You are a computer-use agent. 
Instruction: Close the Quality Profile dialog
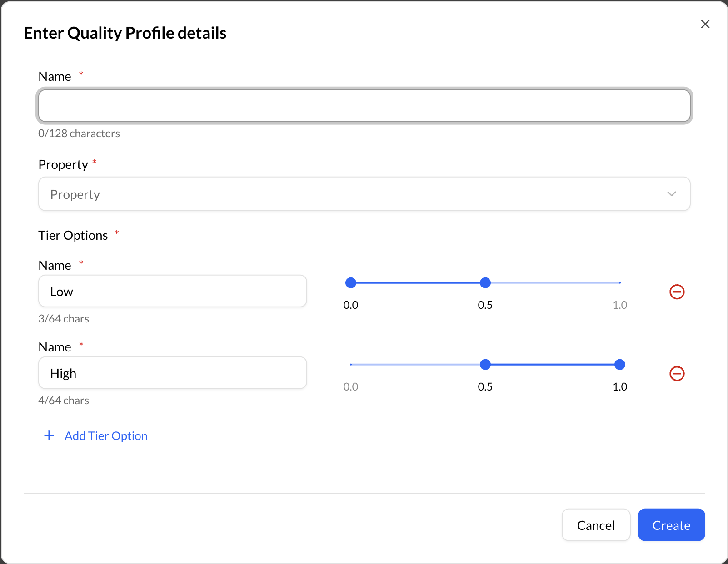705,24
